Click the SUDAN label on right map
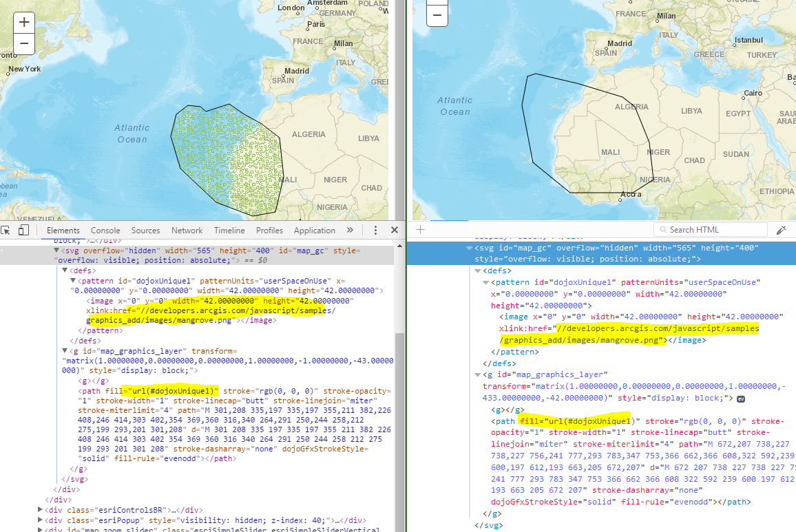The image size is (796, 532). tap(736, 154)
